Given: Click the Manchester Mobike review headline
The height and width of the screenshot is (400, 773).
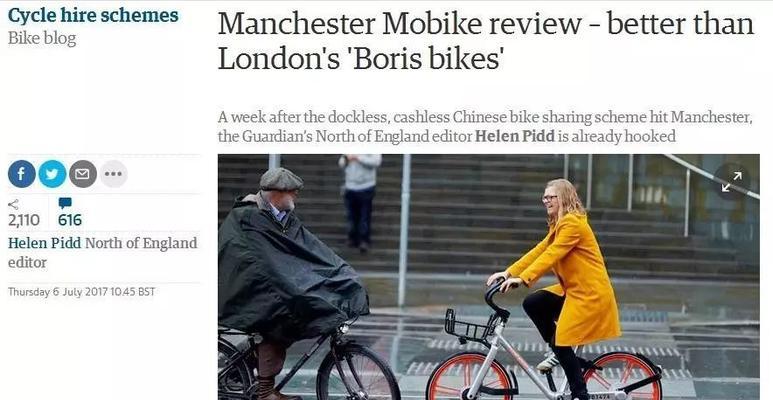Looking at the screenshot, I should (486, 41).
